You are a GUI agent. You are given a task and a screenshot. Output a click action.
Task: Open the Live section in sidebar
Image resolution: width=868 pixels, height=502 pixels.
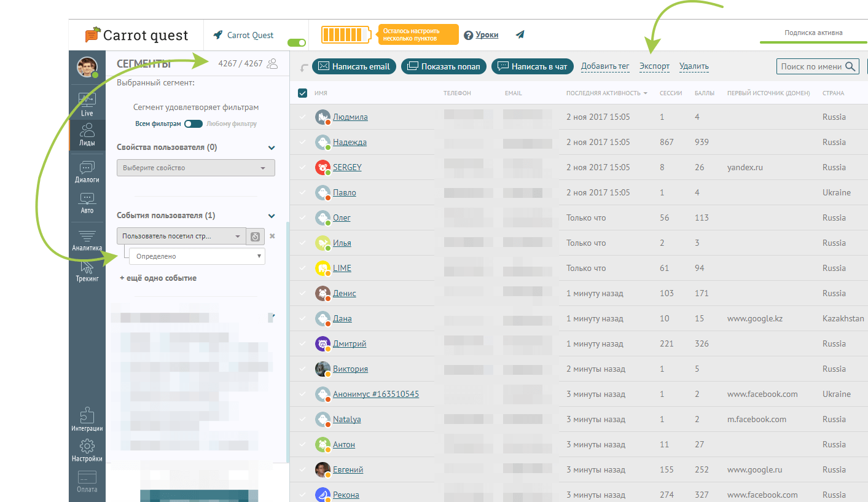pos(87,104)
